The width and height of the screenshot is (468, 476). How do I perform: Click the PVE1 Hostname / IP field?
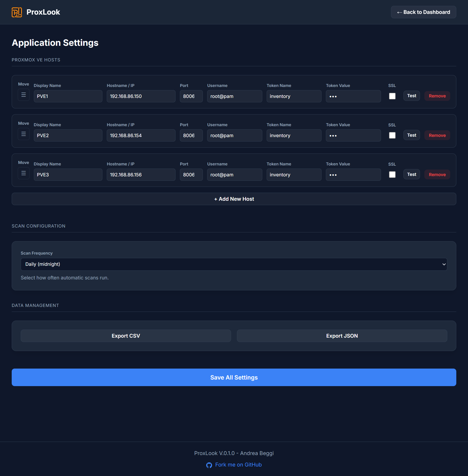tap(141, 96)
